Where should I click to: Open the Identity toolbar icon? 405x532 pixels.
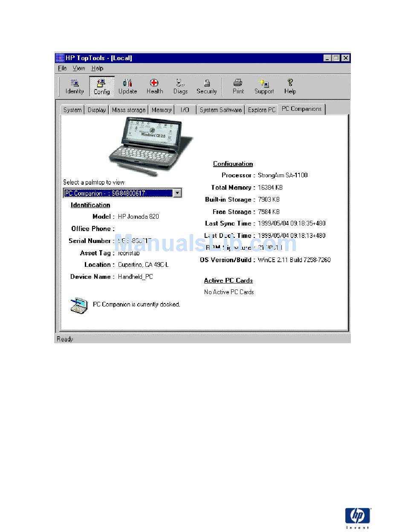pyautogui.click(x=75, y=86)
